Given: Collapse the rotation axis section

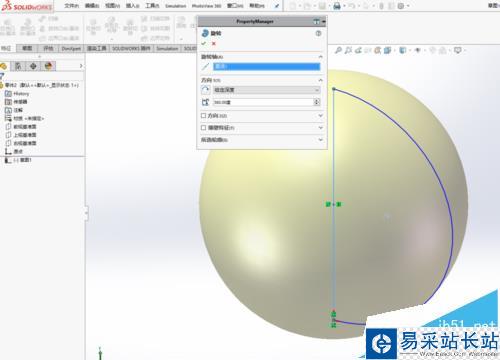Looking at the screenshot, I should coord(320,57).
